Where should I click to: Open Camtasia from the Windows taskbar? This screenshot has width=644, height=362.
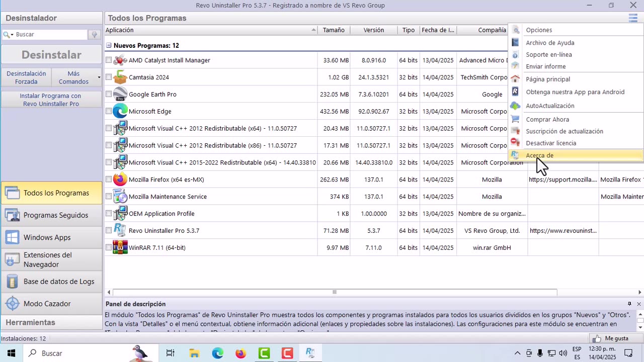[x=287, y=353]
